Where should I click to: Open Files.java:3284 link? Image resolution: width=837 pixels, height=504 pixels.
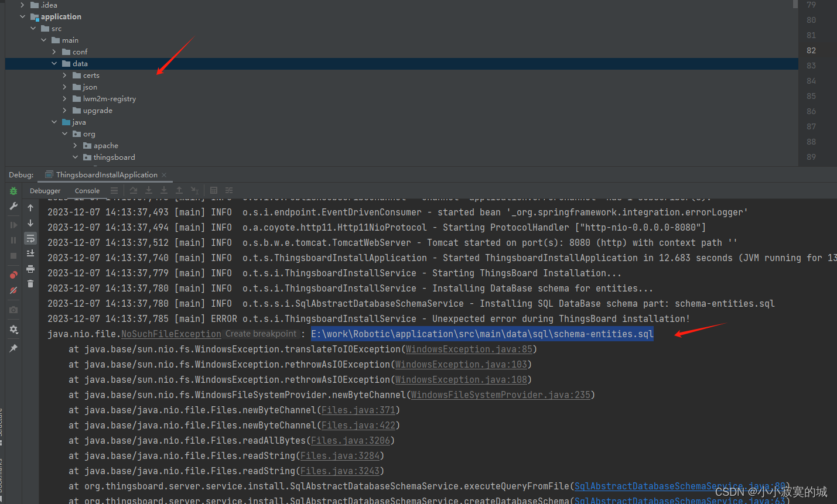coord(340,455)
